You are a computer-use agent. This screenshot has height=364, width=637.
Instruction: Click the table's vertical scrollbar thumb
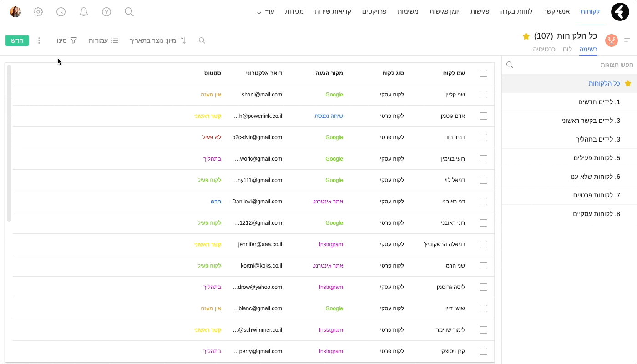(x=9, y=143)
